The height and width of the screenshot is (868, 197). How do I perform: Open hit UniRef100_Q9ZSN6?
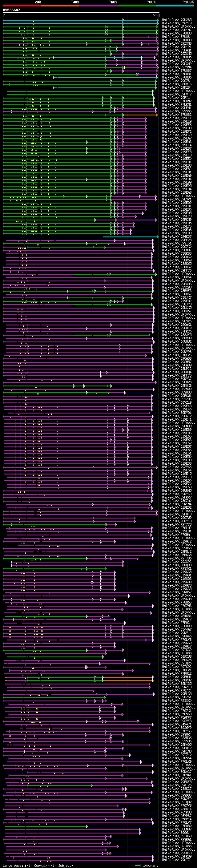177,43
